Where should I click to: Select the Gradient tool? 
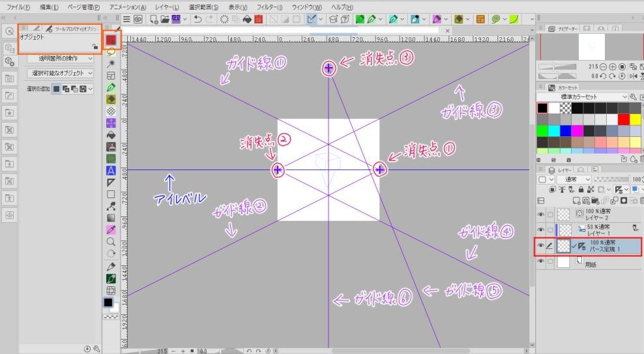point(111,218)
